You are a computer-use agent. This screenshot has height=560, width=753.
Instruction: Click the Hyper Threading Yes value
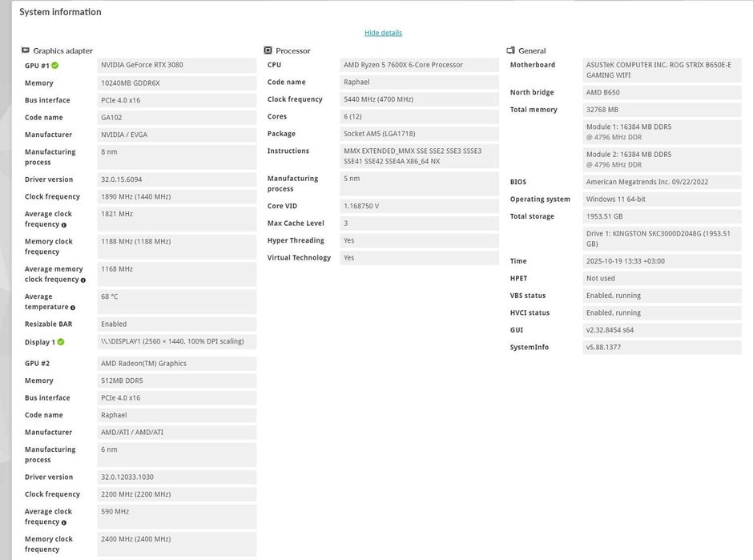pos(419,240)
